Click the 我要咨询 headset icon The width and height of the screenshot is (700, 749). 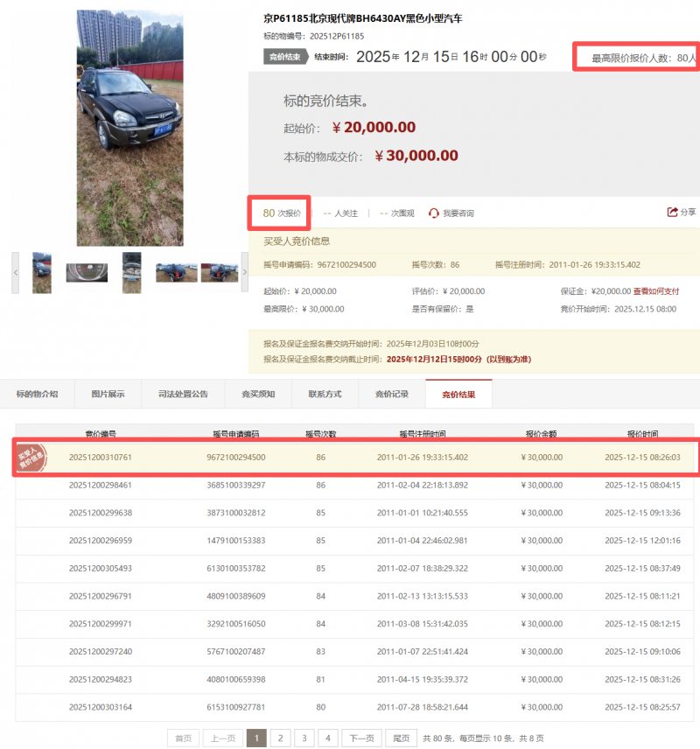[x=433, y=213]
